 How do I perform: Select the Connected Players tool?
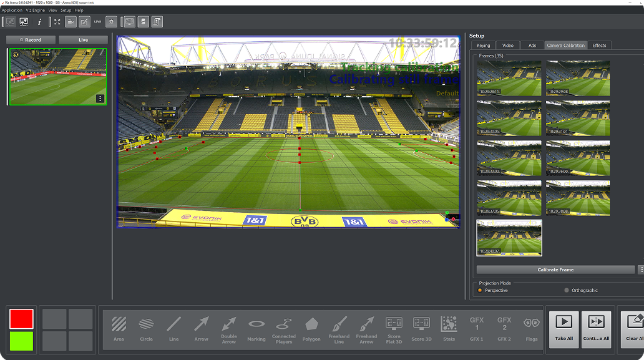click(x=284, y=329)
